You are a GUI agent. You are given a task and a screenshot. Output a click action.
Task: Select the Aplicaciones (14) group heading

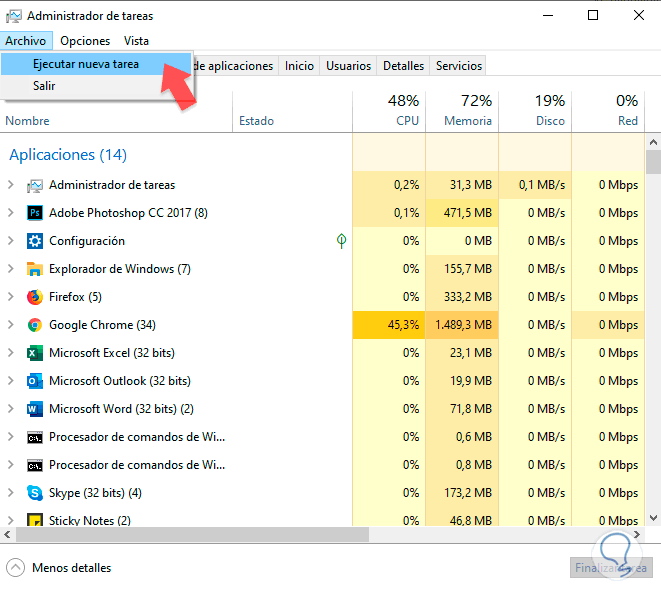pos(68,155)
